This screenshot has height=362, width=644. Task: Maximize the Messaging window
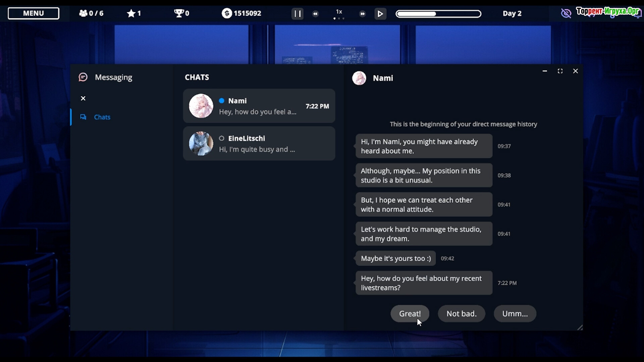pos(560,71)
